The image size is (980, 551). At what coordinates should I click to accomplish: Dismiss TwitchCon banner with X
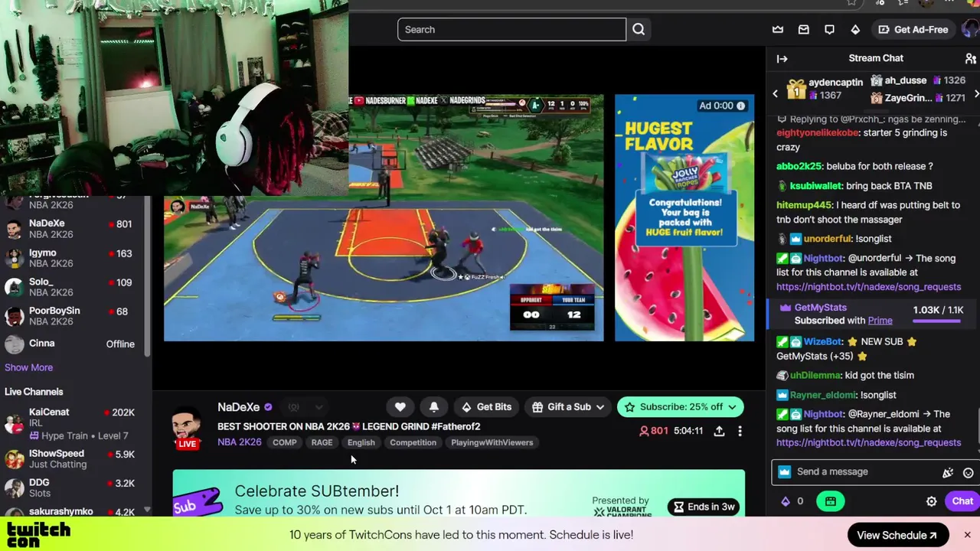(967, 535)
